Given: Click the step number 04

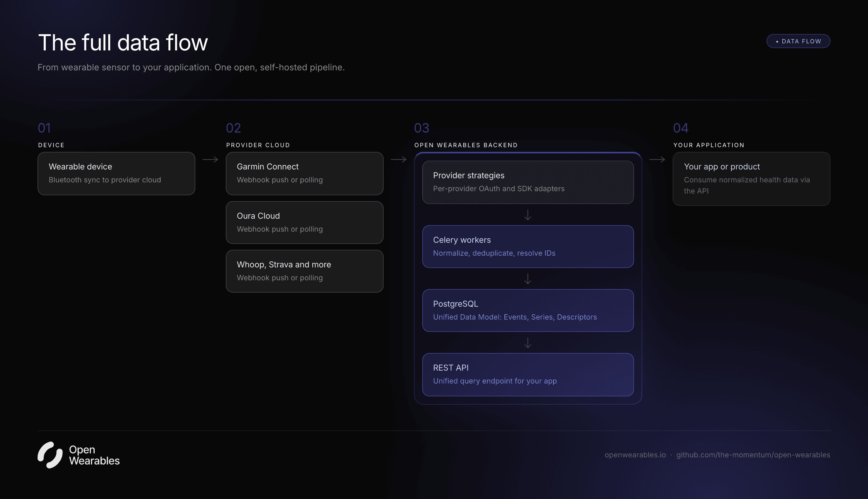Looking at the screenshot, I should 681,128.
